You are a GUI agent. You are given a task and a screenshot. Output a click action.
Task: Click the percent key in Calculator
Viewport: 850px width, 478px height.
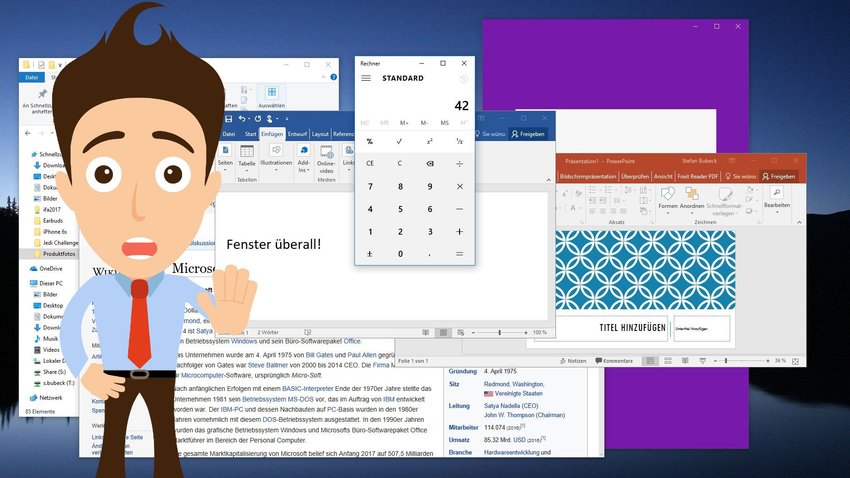pyautogui.click(x=370, y=141)
